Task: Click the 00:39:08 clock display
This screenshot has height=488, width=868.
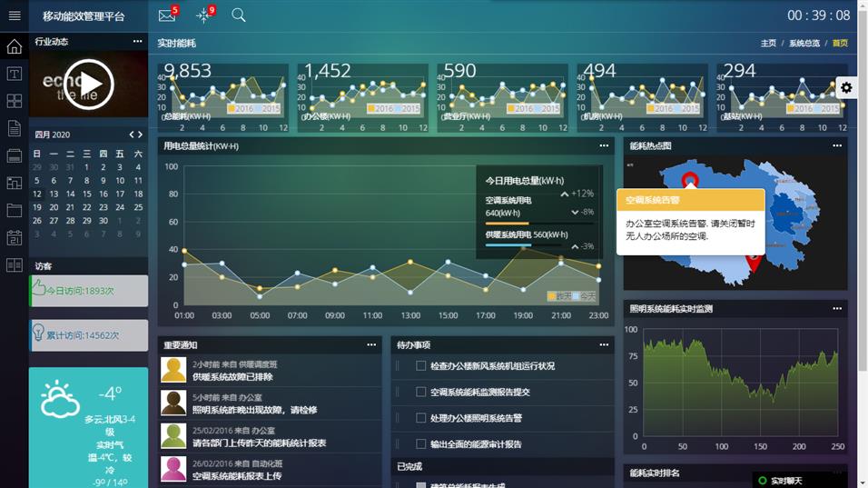Action: pos(819,15)
